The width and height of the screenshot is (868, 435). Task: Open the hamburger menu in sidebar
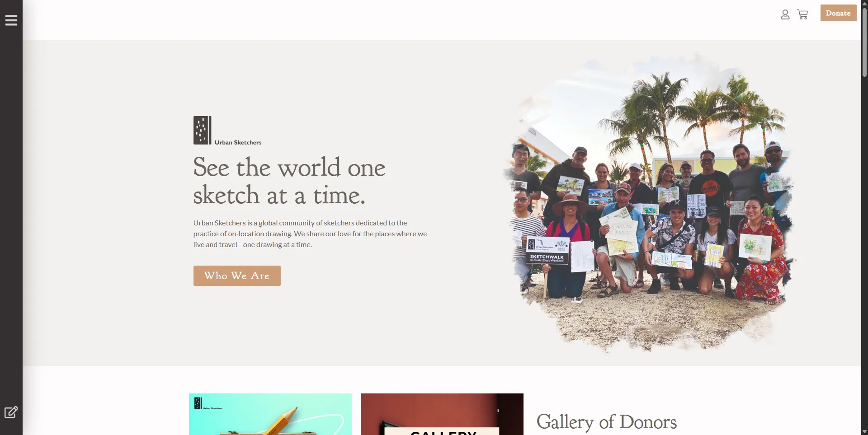[11, 20]
